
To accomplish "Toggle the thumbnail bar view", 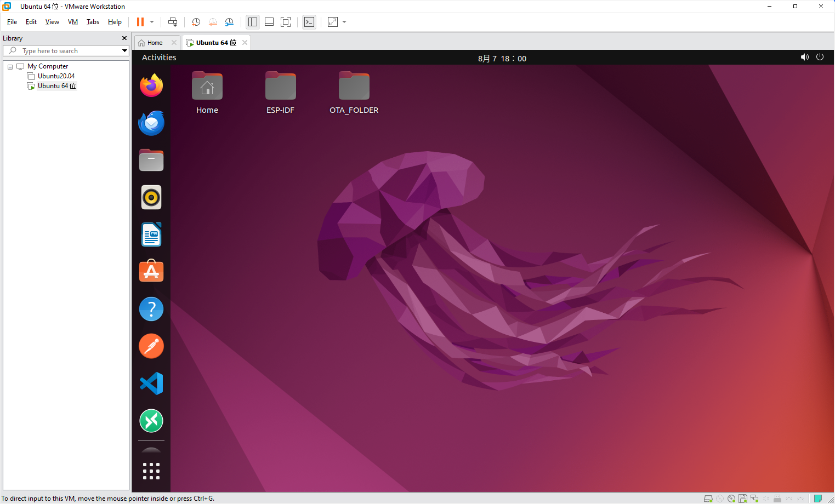I will (x=269, y=22).
